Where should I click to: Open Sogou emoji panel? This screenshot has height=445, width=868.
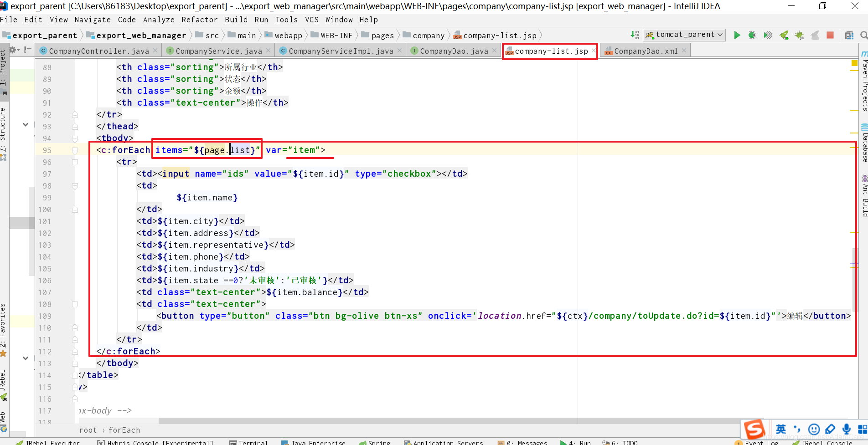pyautogui.click(x=814, y=429)
